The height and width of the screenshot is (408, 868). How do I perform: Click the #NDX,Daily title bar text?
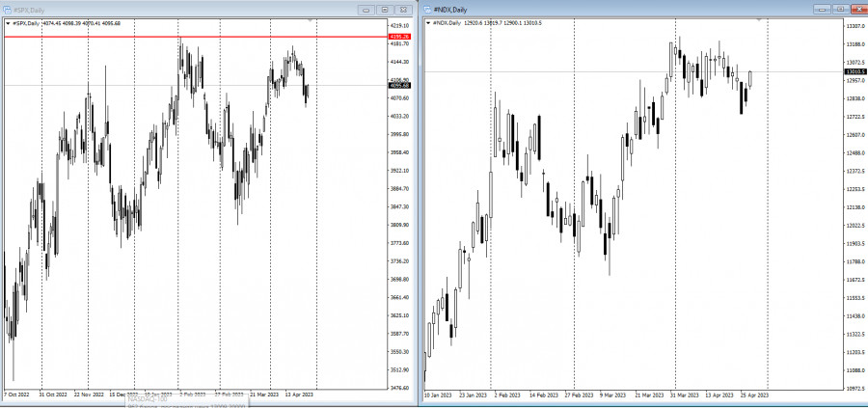click(448, 10)
